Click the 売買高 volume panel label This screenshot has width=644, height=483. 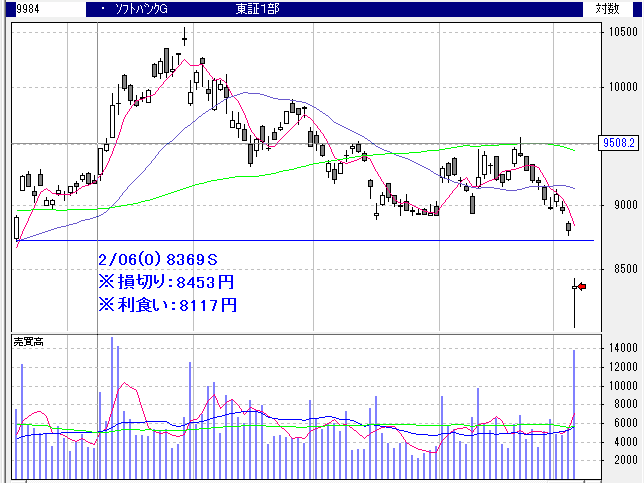pos(29,342)
